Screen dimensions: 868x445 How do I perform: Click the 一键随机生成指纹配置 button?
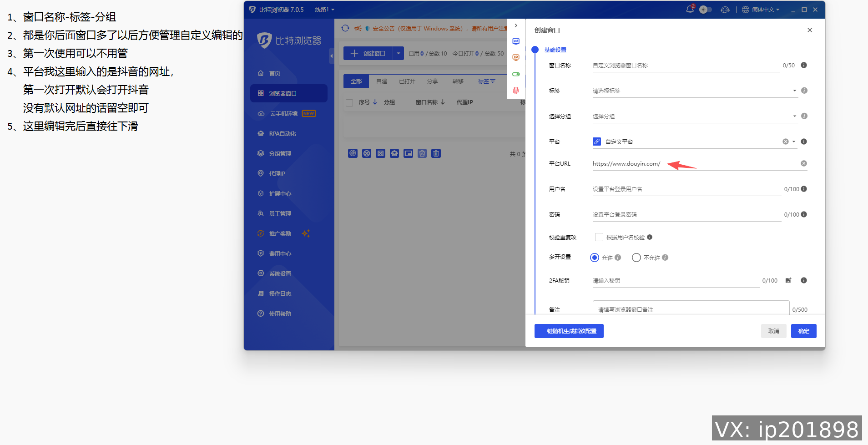(x=569, y=331)
